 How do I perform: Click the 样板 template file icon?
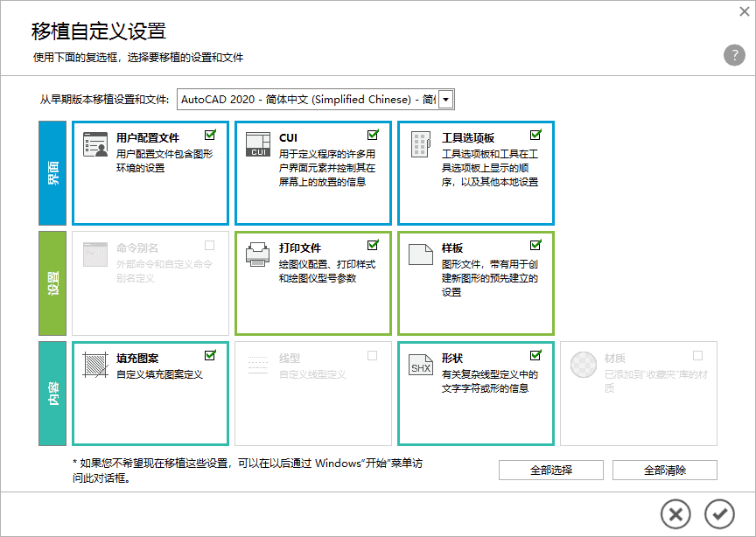click(421, 255)
